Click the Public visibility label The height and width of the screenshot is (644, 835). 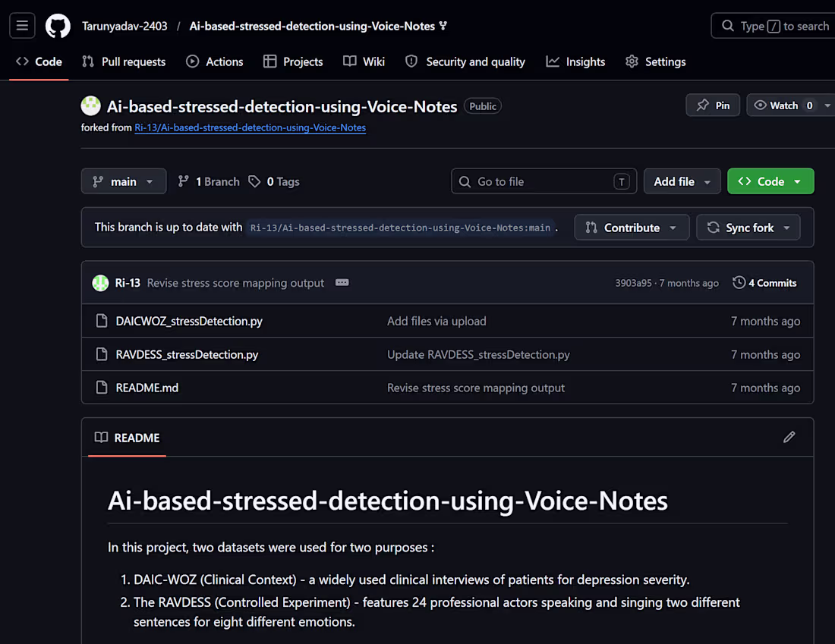click(x=483, y=106)
